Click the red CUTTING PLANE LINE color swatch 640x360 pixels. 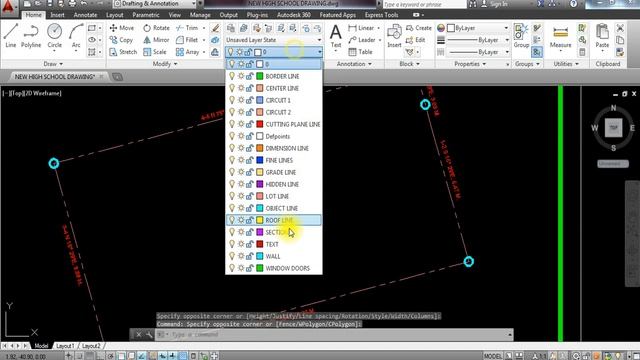pyautogui.click(x=260, y=124)
